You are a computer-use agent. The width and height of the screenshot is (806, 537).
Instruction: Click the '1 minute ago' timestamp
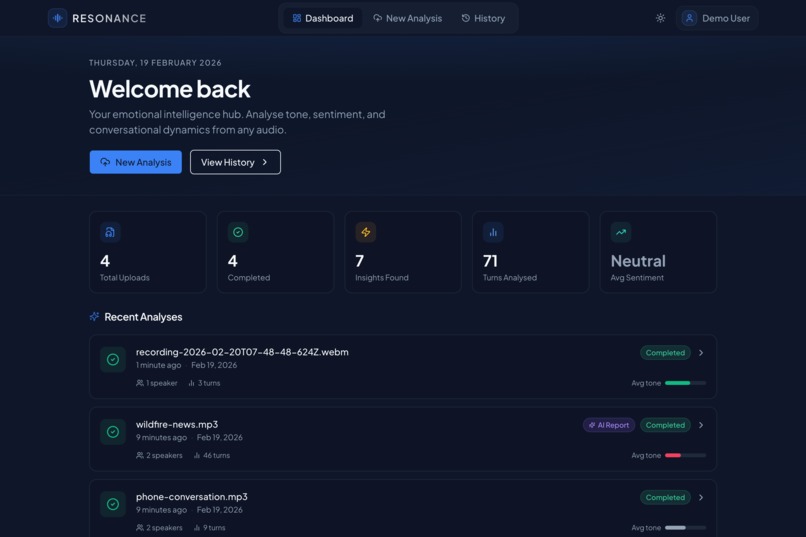[x=158, y=365]
